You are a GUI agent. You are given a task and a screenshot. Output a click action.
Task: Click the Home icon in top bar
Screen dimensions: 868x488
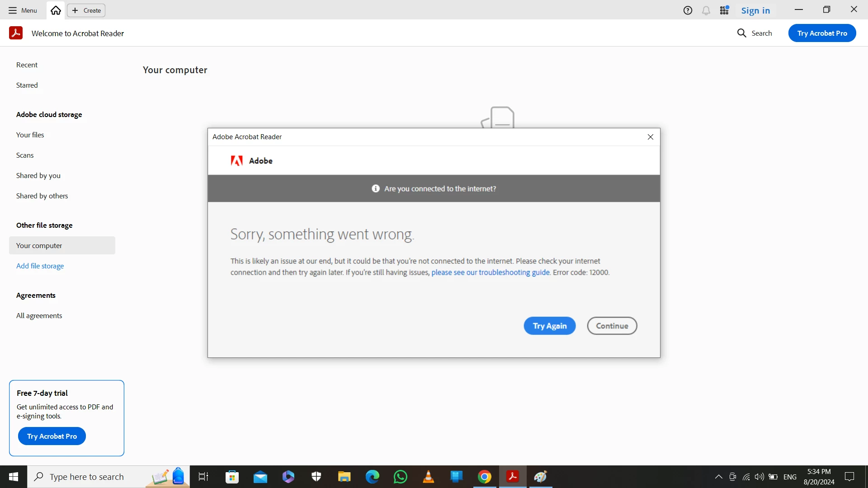click(56, 10)
